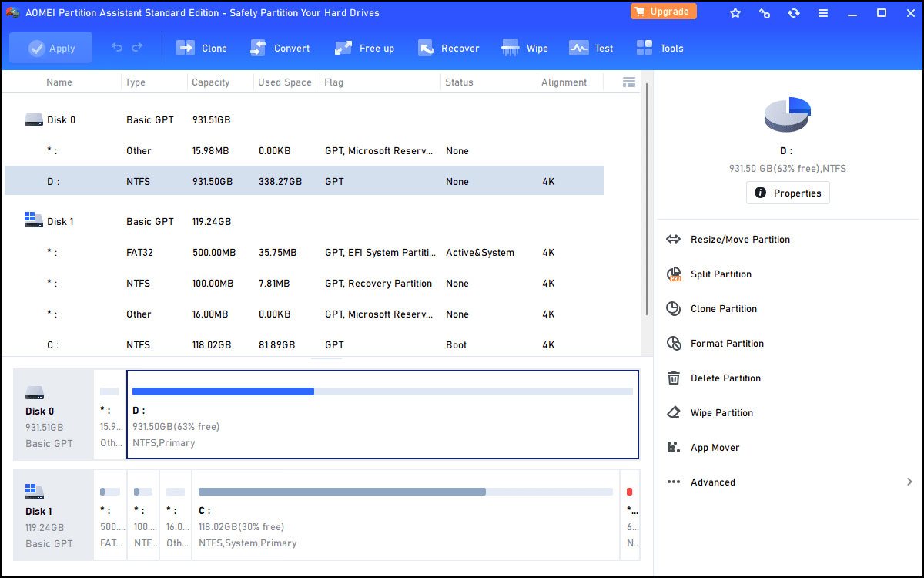Viewport: 924px width, 578px height.
Task: Click the '338.27GB' used space cell
Action: coord(280,182)
